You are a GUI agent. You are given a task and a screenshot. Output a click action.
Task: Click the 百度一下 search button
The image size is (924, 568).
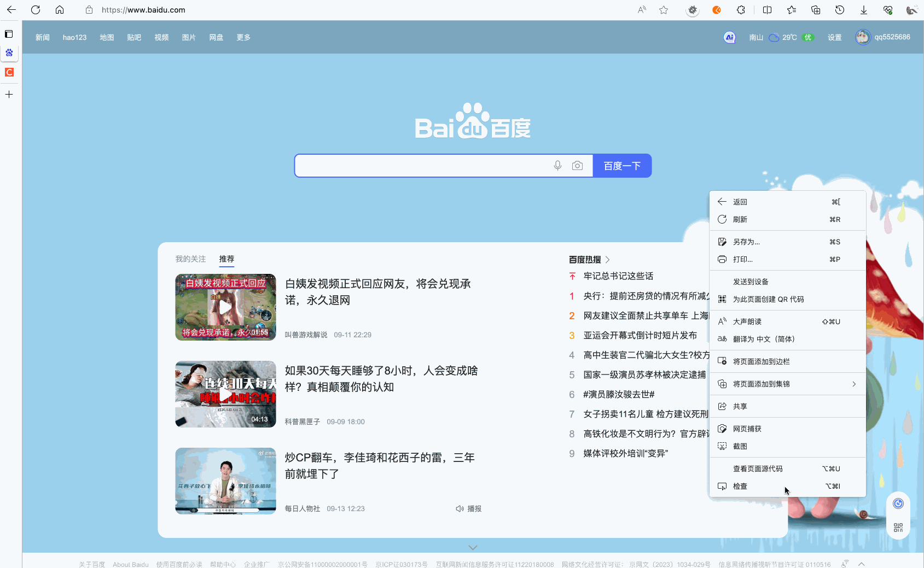[621, 165]
